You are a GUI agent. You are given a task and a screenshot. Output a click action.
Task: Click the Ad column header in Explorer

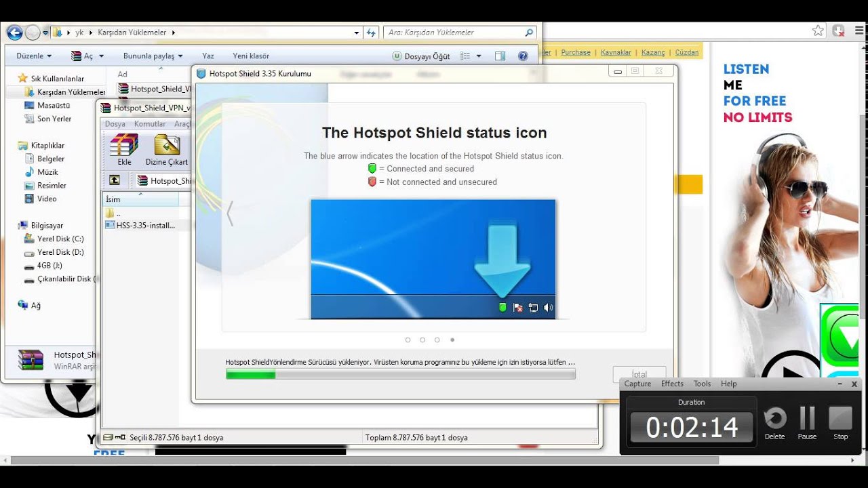tap(123, 75)
